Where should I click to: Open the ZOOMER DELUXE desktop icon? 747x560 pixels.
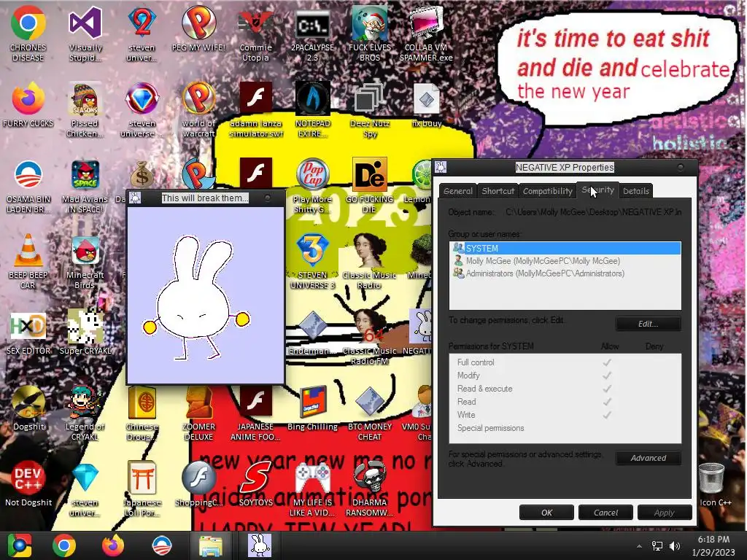click(198, 413)
